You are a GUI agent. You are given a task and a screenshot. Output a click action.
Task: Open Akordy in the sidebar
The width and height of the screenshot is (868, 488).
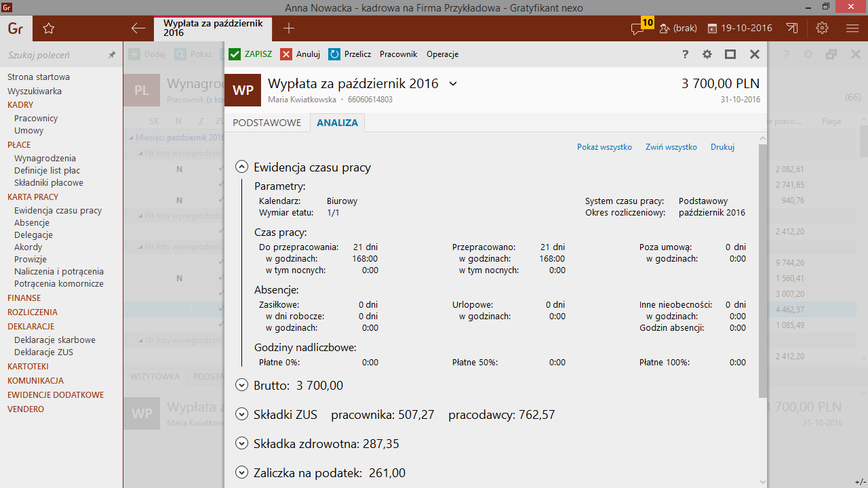pyautogui.click(x=28, y=247)
